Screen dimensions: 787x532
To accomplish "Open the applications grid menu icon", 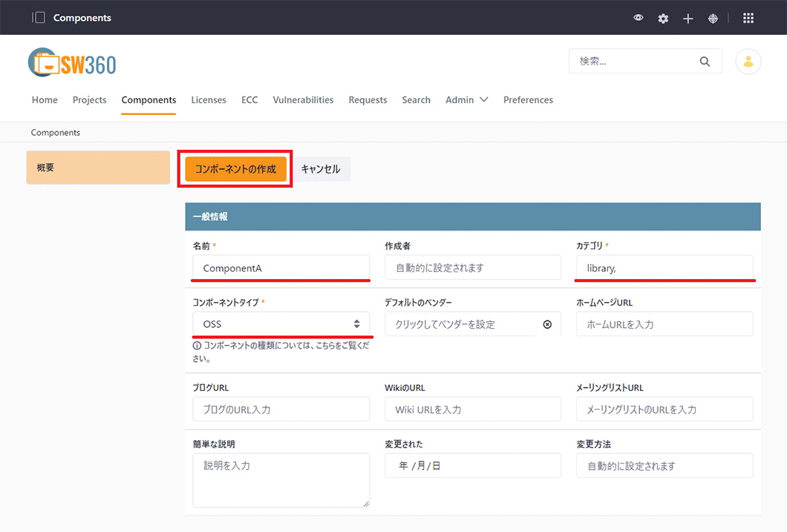I will (x=748, y=18).
